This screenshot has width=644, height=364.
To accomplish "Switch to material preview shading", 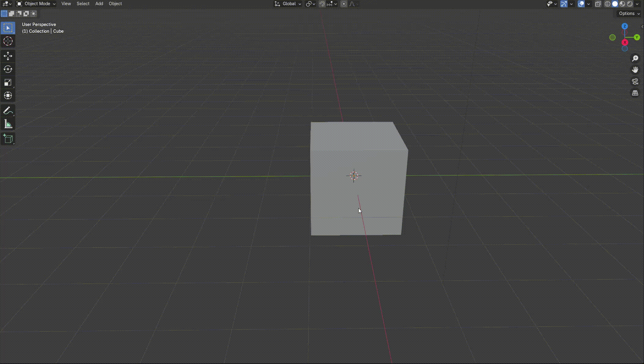I will (622, 4).
